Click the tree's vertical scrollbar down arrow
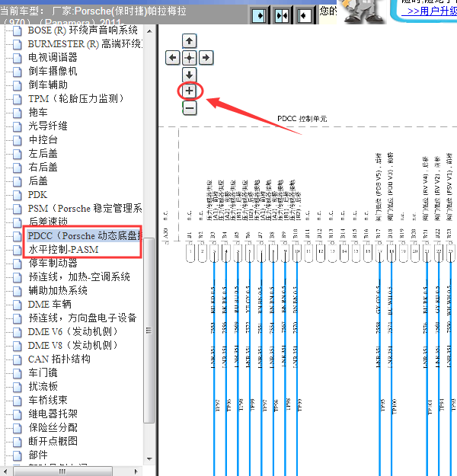This screenshot has height=476, width=457. (x=149, y=459)
